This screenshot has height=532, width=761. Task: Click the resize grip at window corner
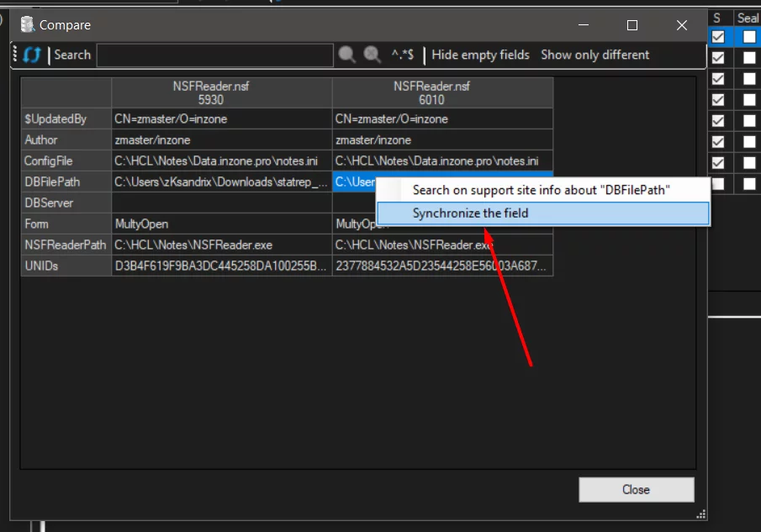click(700, 514)
